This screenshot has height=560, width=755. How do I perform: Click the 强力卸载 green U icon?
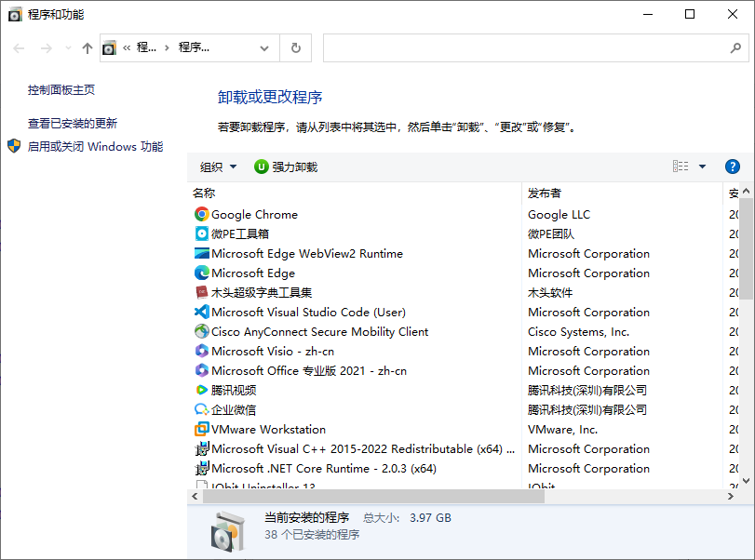point(261,167)
